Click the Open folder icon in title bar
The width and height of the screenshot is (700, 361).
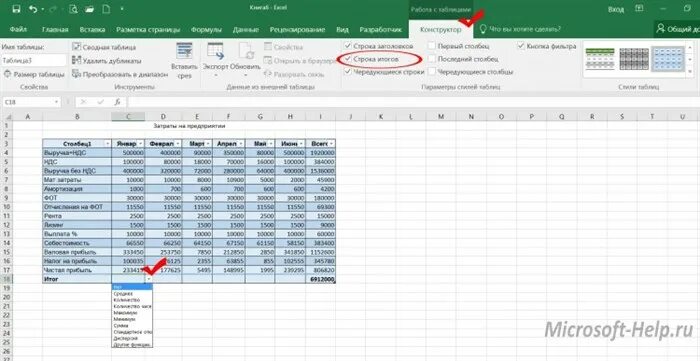89,9
